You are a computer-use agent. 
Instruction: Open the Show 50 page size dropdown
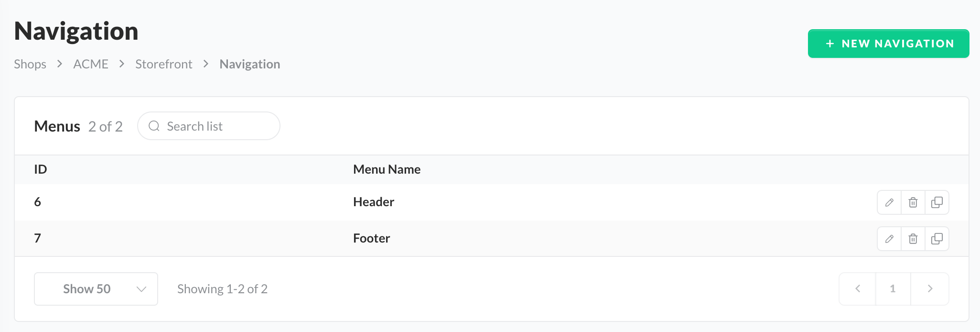[96, 289]
